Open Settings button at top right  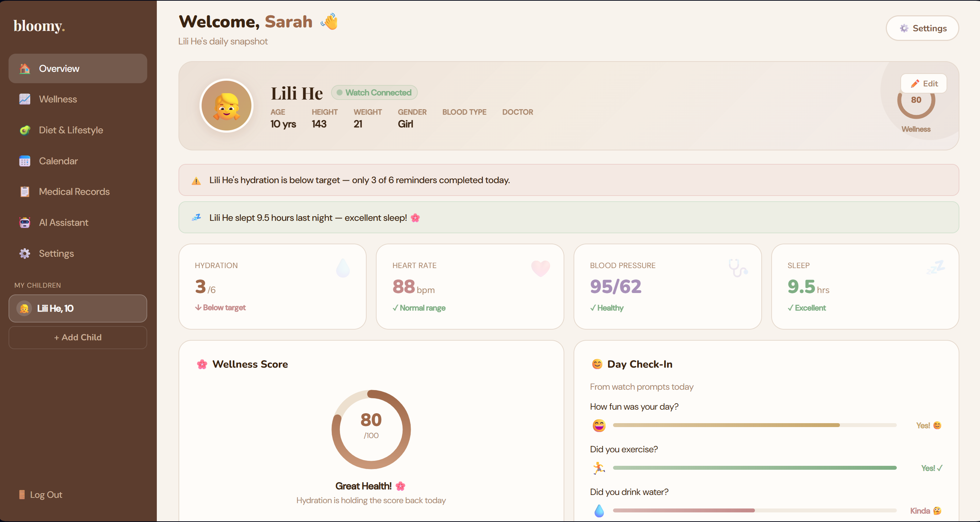click(922, 28)
